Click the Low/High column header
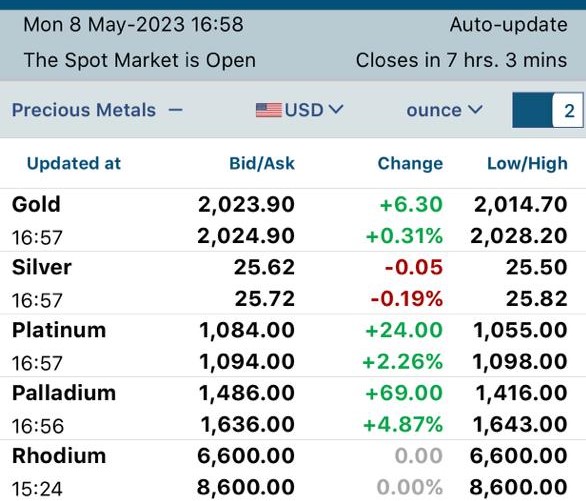The height and width of the screenshot is (501, 586). tap(527, 164)
